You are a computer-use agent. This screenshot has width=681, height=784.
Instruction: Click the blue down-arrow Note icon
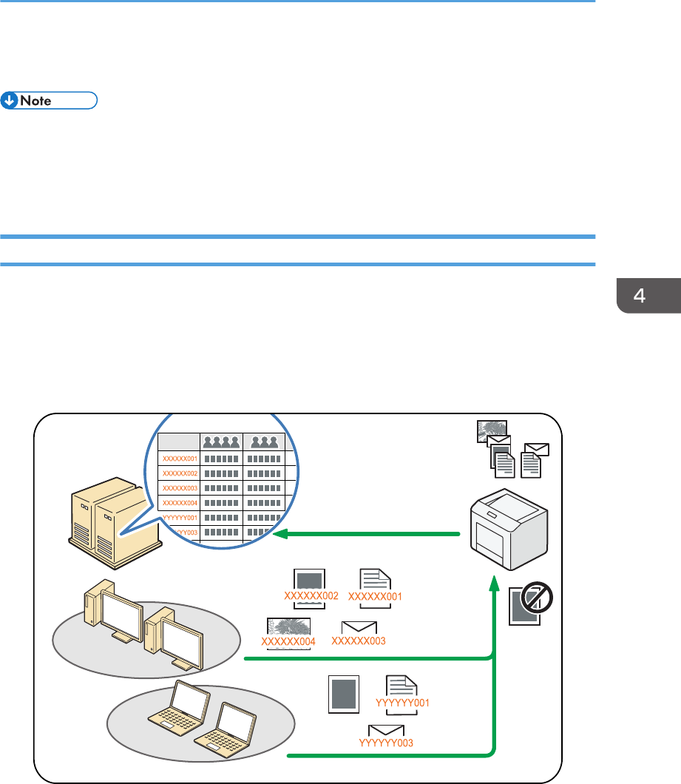[x=10, y=101]
